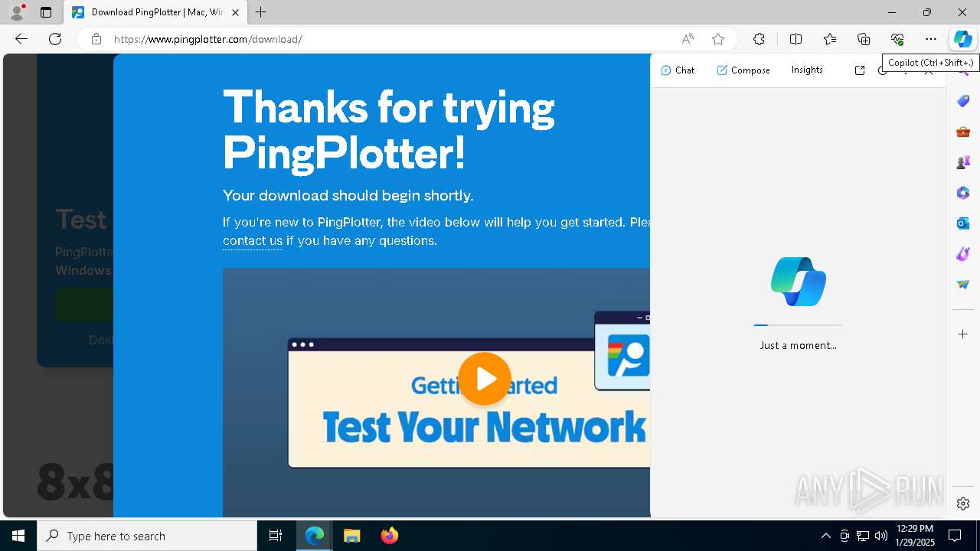The width and height of the screenshot is (980, 551).
Task: Open Browser essentials heart icon
Action: point(897,39)
